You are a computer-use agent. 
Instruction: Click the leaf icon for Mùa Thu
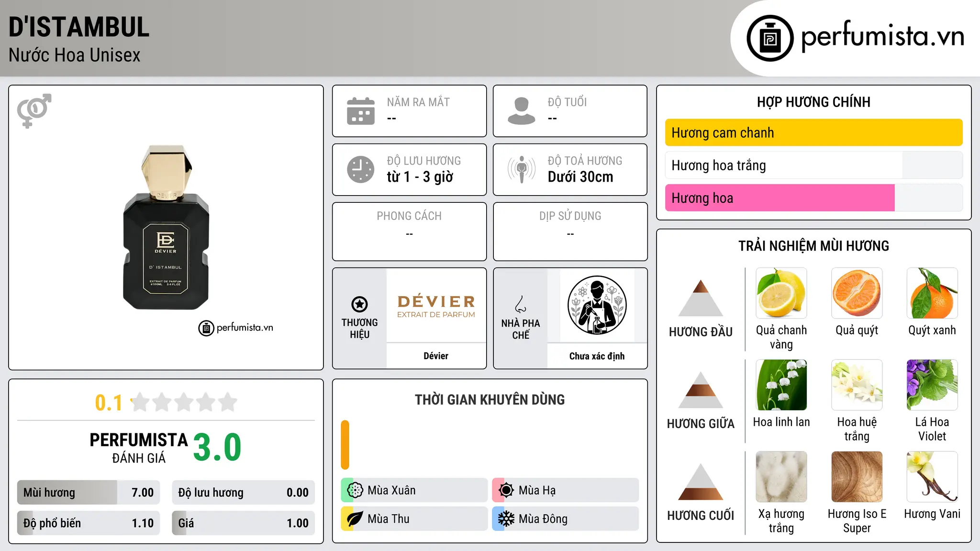pos(355,519)
